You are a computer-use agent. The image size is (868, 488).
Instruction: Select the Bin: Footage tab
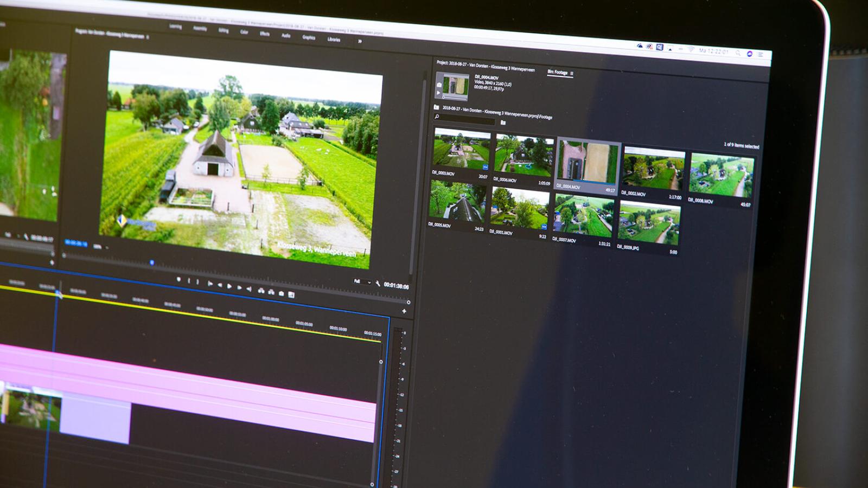point(557,72)
